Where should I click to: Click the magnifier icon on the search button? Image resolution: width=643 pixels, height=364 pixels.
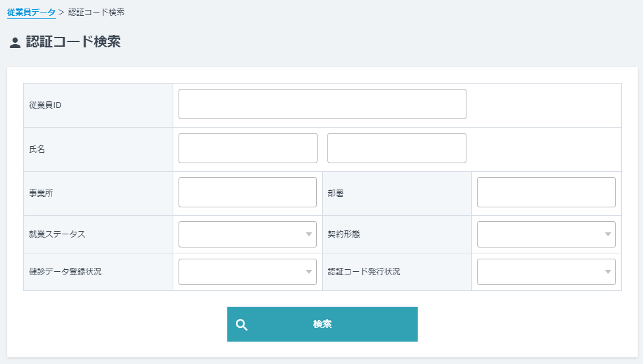242,325
